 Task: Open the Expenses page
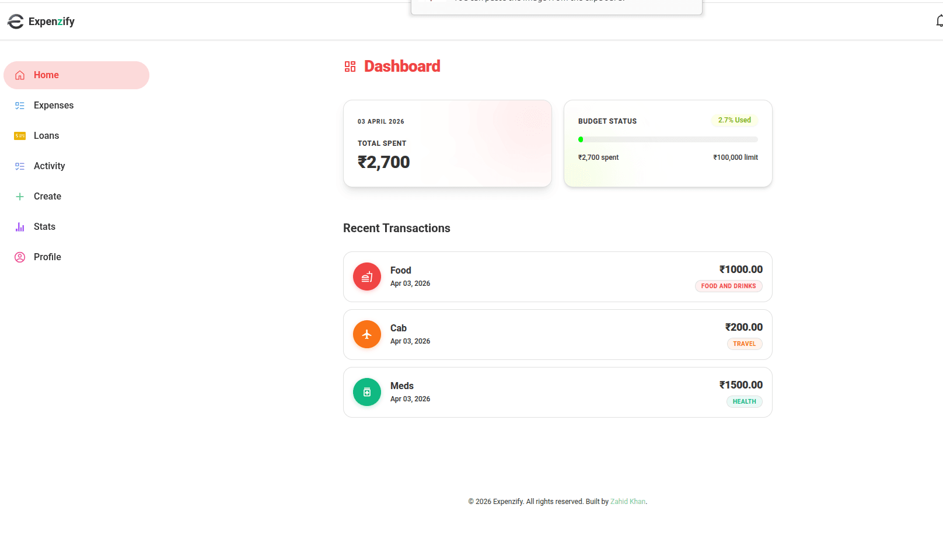point(53,106)
